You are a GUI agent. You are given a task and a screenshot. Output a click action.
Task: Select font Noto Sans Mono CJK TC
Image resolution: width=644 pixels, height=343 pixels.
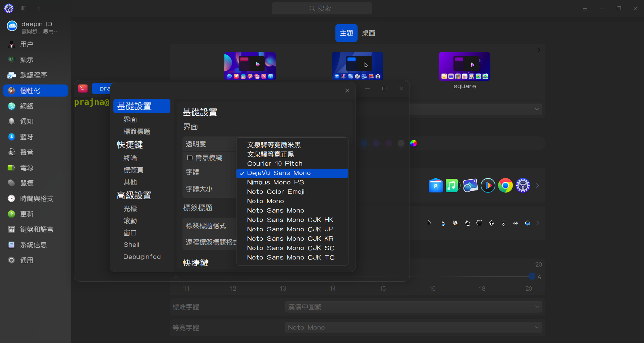coord(292,258)
